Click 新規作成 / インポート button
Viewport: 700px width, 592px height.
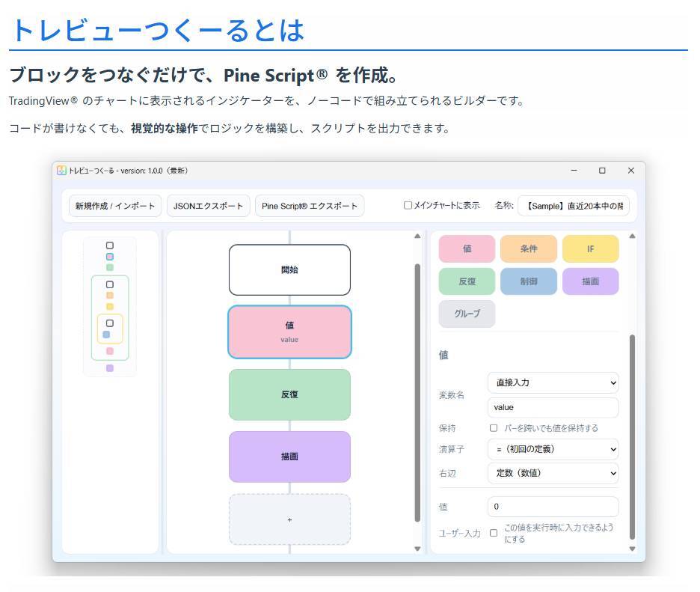tap(115, 206)
